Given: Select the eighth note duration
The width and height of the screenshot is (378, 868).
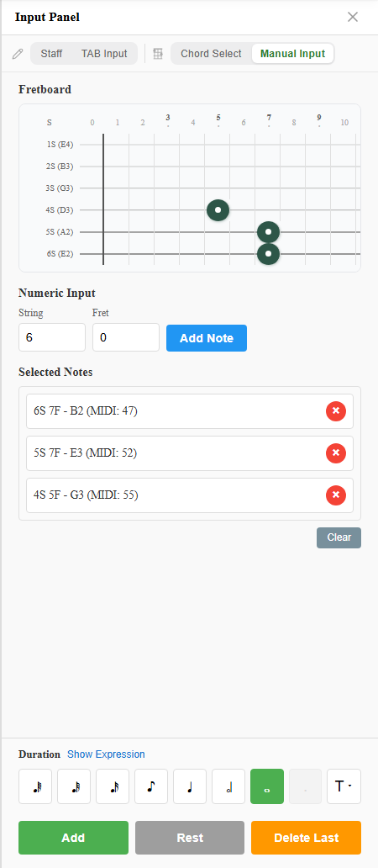Looking at the screenshot, I should tap(151, 786).
